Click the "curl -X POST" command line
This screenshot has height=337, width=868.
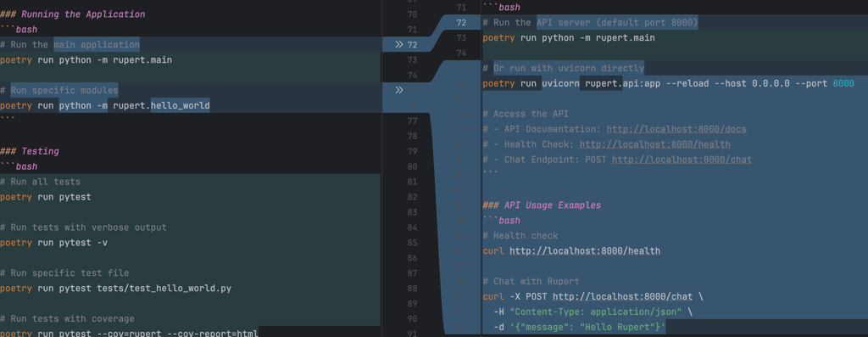[593, 296]
